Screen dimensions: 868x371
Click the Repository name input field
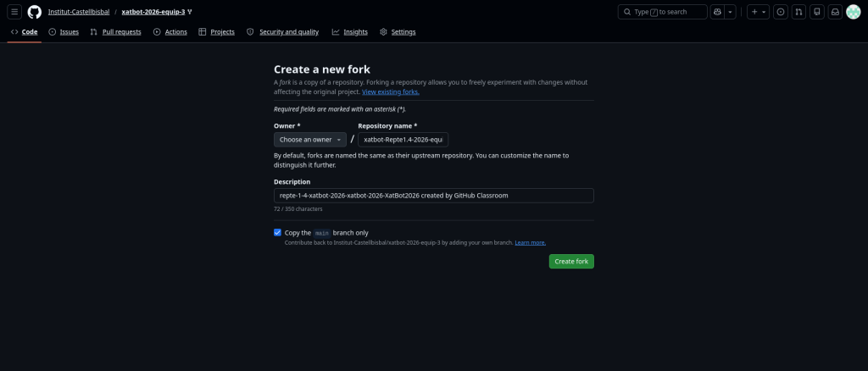pos(403,139)
